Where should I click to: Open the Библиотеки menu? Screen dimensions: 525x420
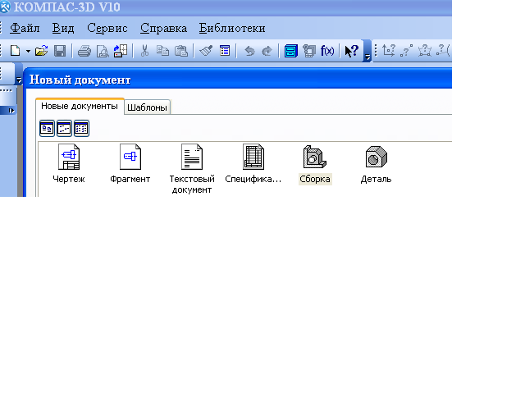point(232,28)
